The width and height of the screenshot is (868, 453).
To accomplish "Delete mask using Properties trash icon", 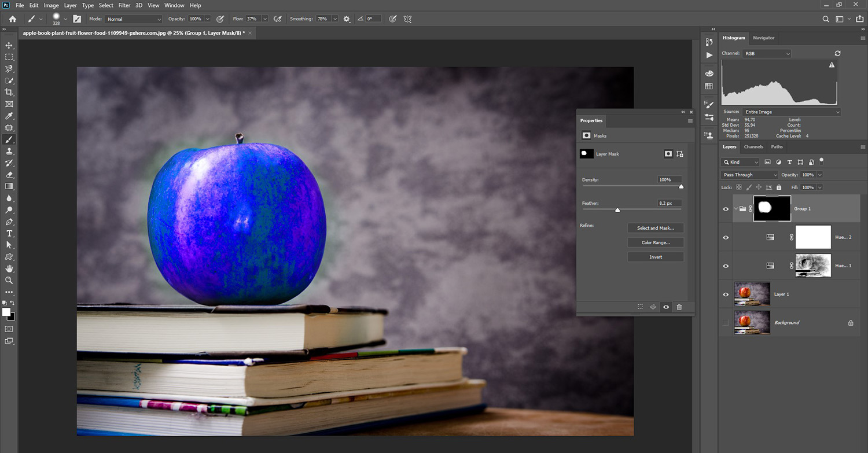I will 679,307.
